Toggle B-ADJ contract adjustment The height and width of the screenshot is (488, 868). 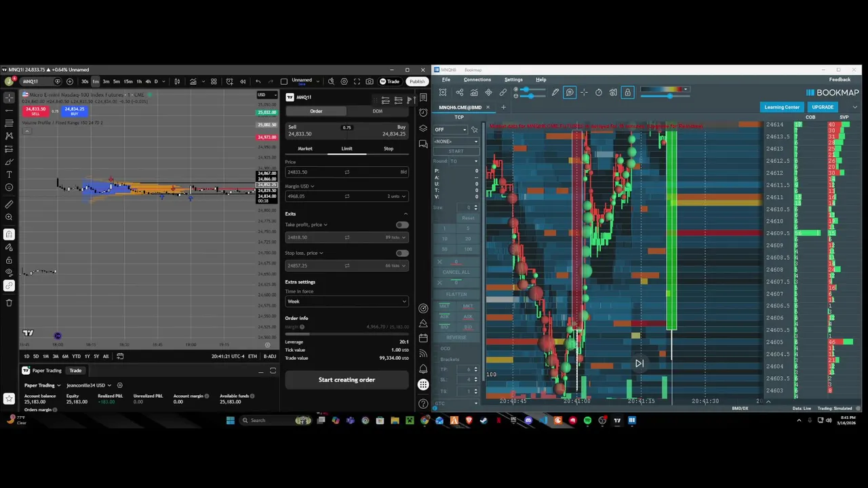click(270, 357)
